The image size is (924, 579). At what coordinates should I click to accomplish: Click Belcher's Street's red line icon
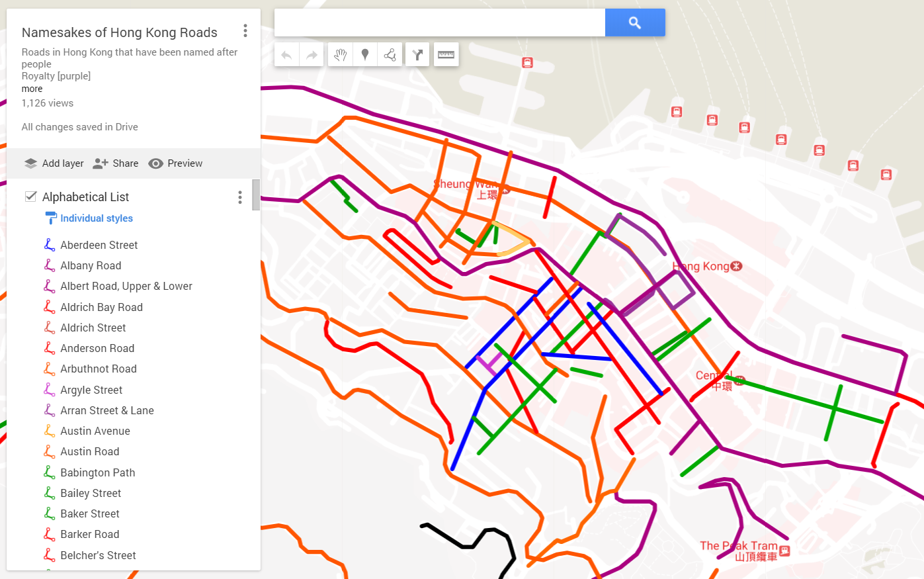50,555
